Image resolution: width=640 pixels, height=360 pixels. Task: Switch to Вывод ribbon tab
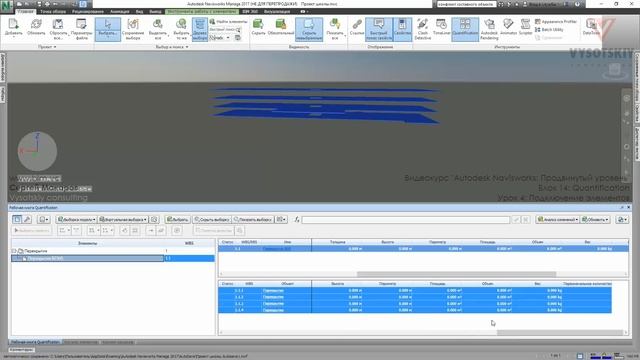point(155,11)
